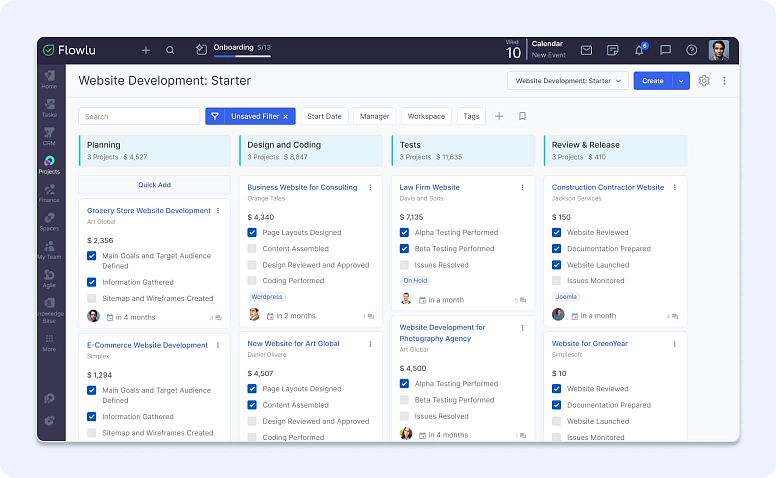Open CRM in the left sidebar
776x478 pixels.
point(49,136)
